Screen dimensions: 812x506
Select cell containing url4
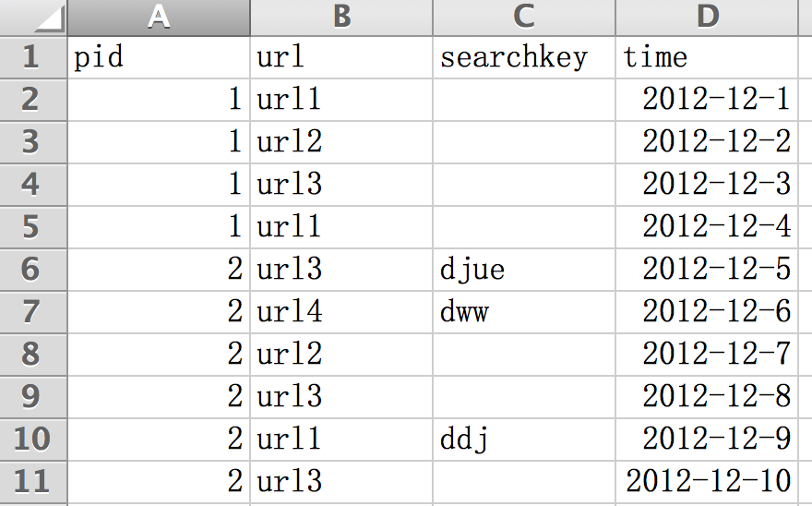[x=341, y=312]
